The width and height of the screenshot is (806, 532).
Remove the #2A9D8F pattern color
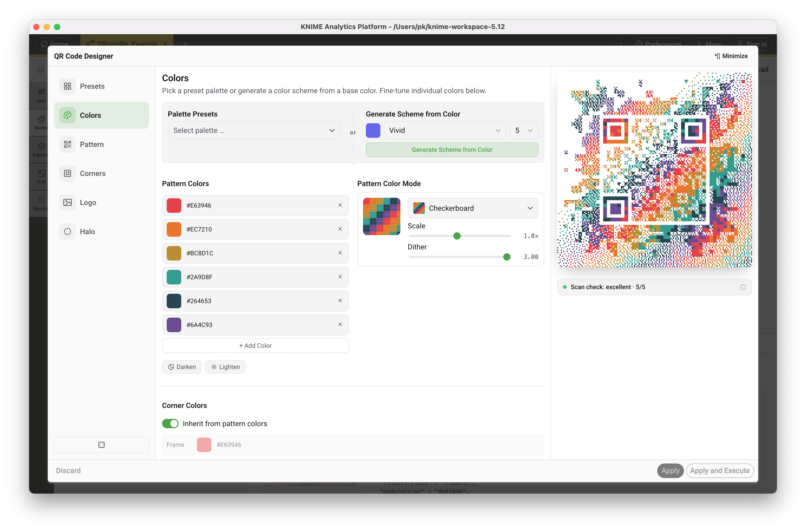tap(340, 277)
